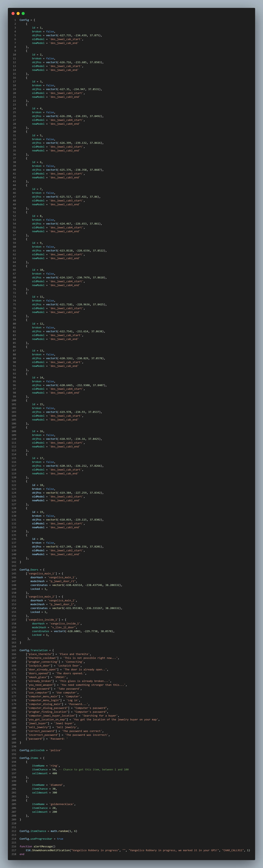The image size is (263, 868).
Task: Click the ['vangelico_main_1'] = { key
Action: click(x=45, y=574)
